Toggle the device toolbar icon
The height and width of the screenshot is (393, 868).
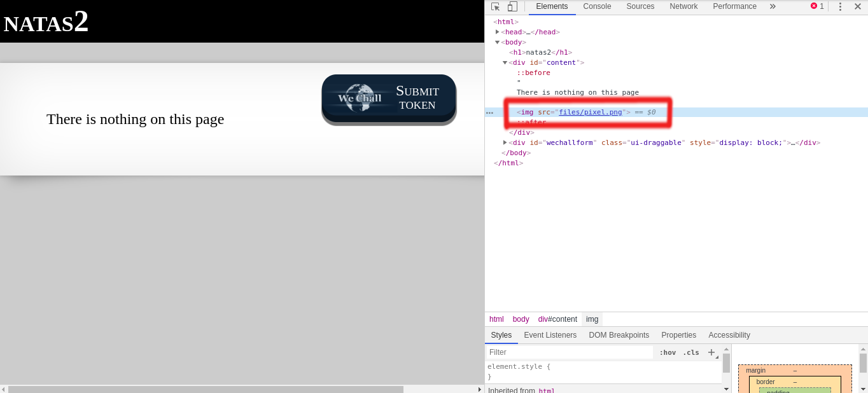(x=512, y=6)
